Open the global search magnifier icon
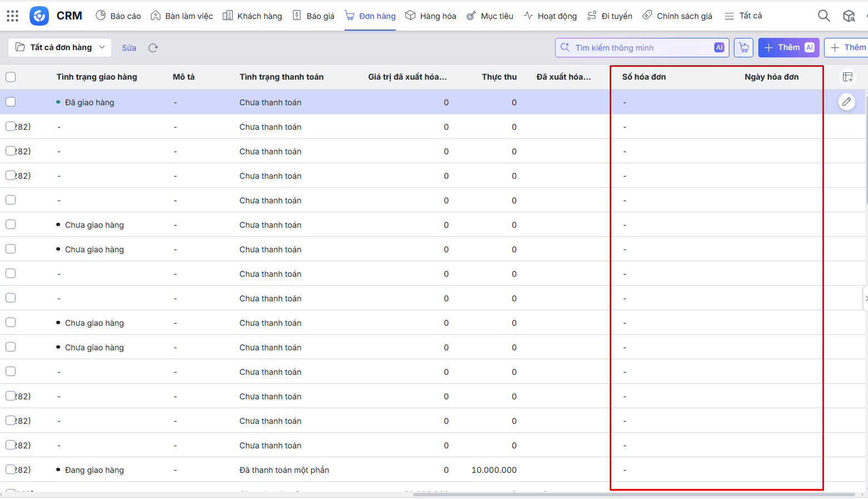This screenshot has height=499, width=868. [823, 16]
